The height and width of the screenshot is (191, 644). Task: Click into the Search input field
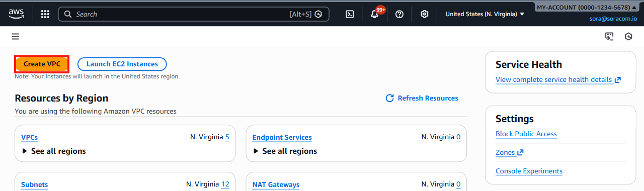point(194,14)
